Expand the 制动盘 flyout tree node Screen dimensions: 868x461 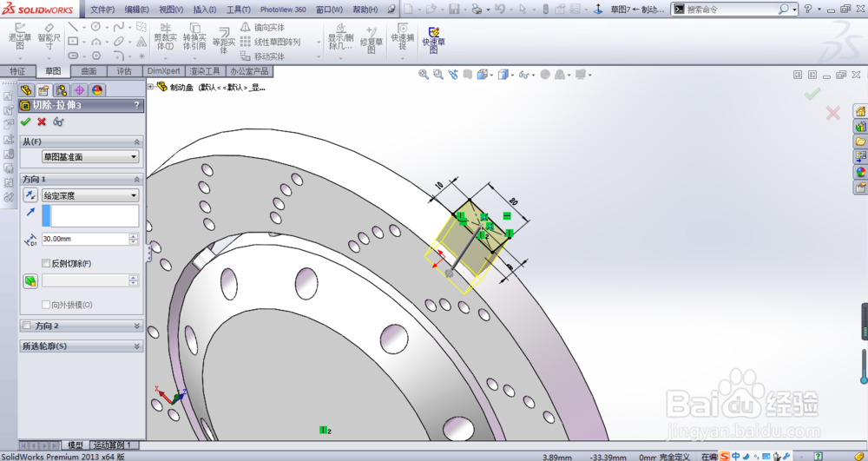tap(150, 86)
